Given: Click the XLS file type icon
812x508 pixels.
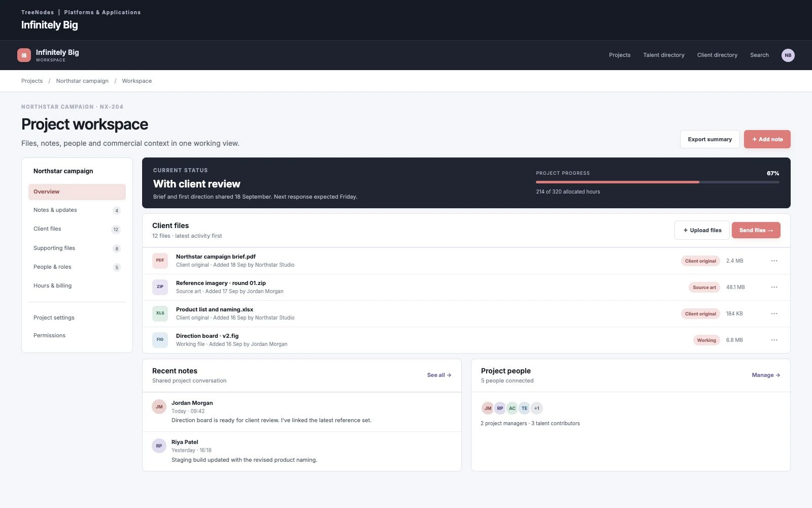Looking at the screenshot, I should click(x=160, y=313).
